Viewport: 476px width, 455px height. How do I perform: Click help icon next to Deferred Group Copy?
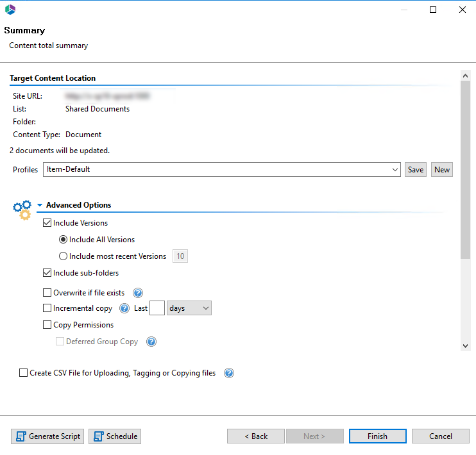point(151,342)
